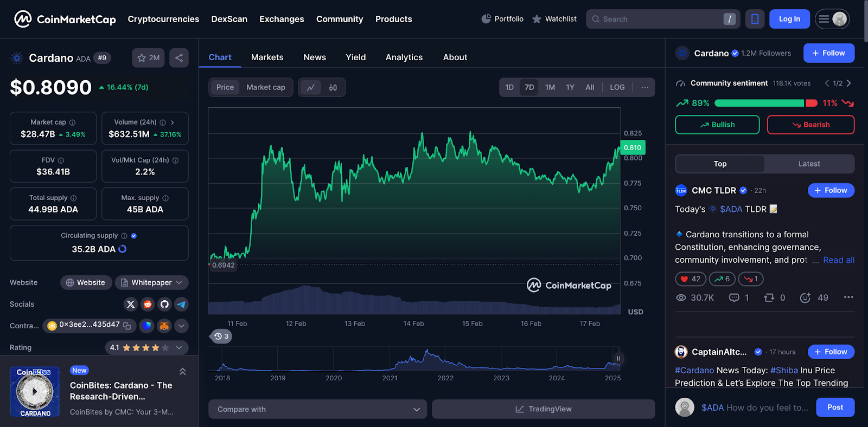Open the chart events clock badge
Viewport: 868px width, 427px height.
(221, 337)
